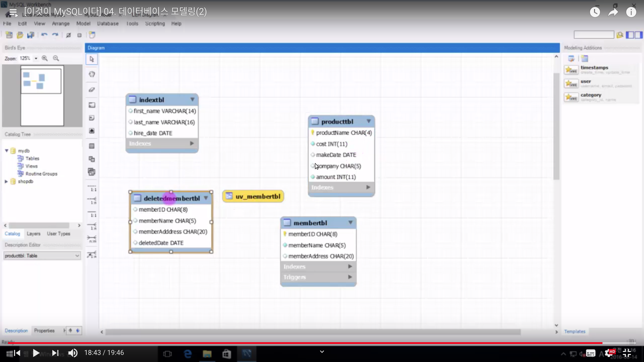This screenshot has height=362, width=644.
Task: Open the Templates tab at bottom right
Action: [x=575, y=331]
